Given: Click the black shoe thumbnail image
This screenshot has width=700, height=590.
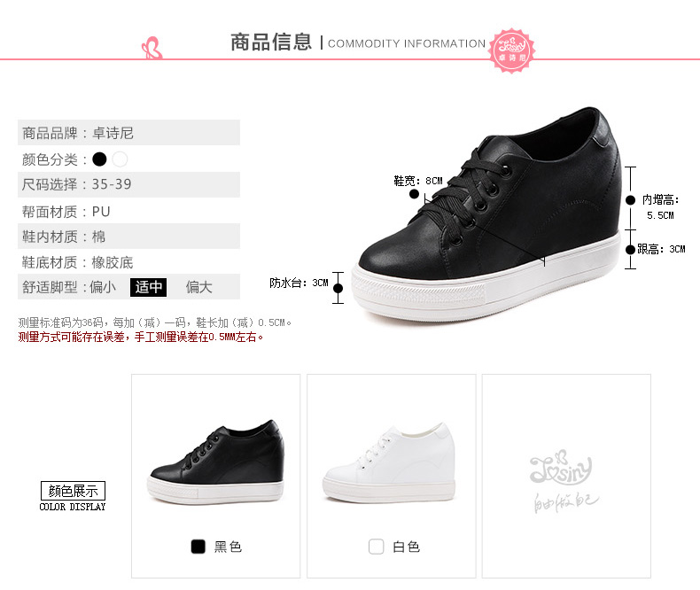Looking at the screenshot, I should pos(216,462).
